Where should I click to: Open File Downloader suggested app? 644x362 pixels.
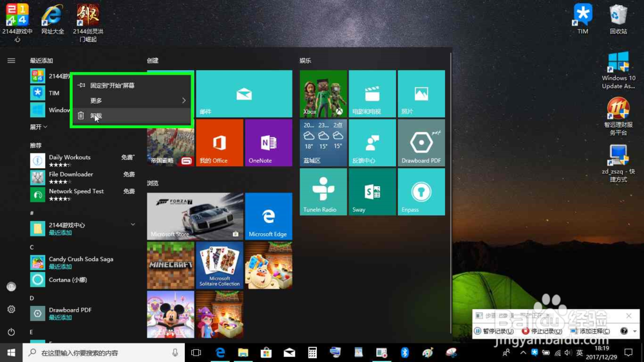(83, 178)
